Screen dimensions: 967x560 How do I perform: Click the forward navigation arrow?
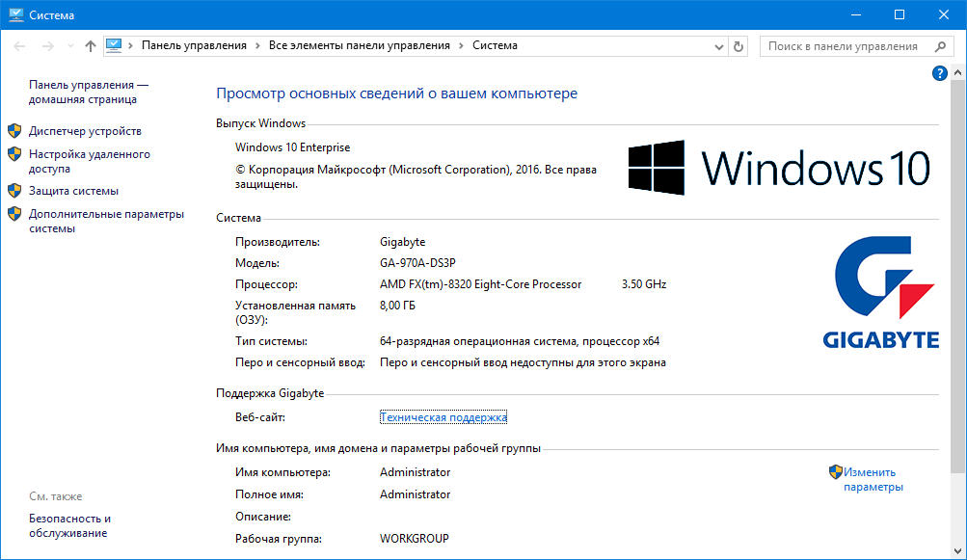tap(47, 46)
